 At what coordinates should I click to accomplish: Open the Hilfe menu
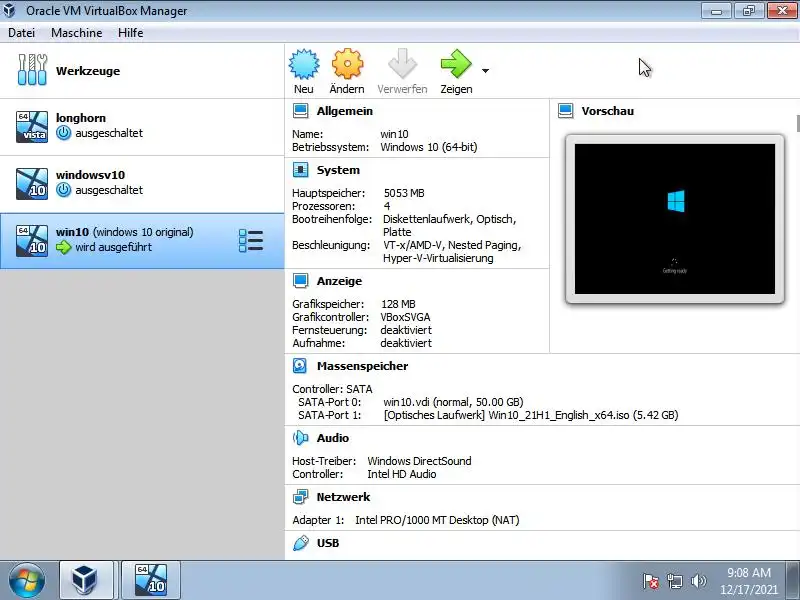pos(130,33)
